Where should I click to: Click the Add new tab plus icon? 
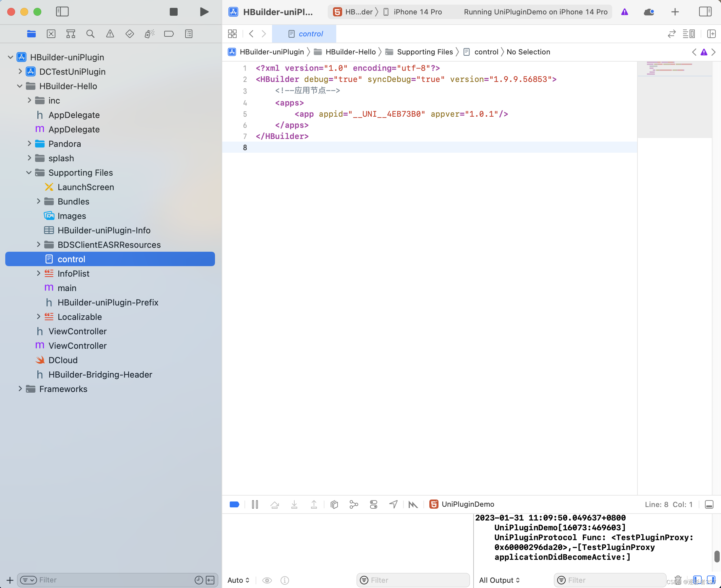[x=675, y=11]
